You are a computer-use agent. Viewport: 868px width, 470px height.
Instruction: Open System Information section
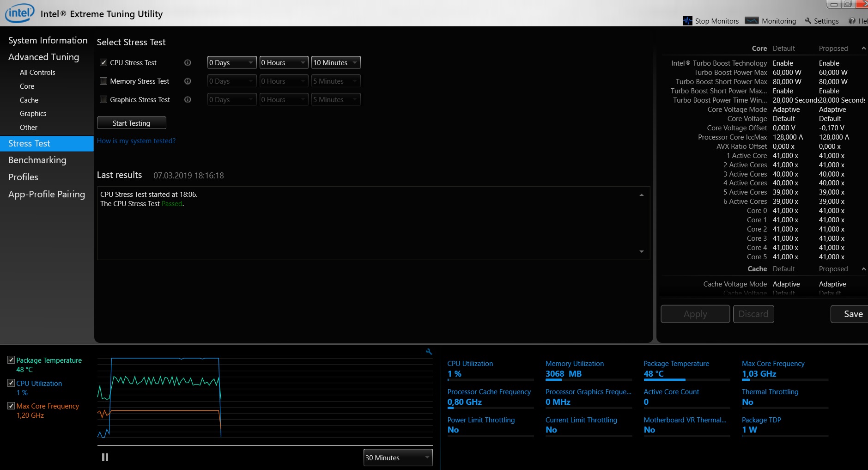pos(48,40)
